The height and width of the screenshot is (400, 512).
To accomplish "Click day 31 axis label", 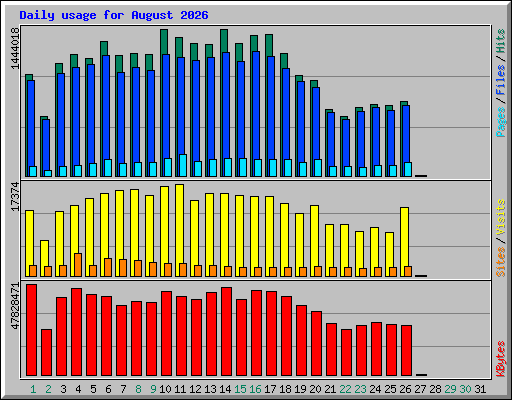I will 480,389.
